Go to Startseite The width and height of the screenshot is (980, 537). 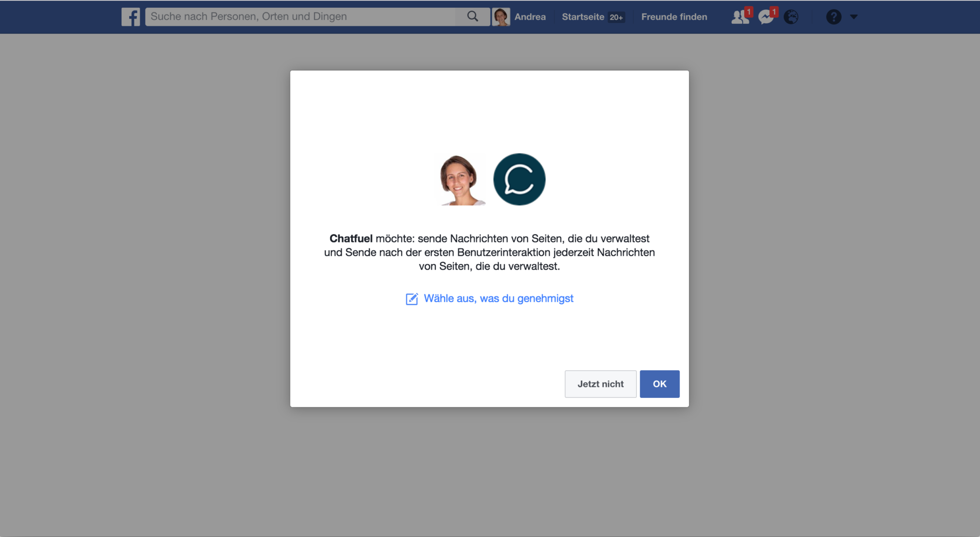pos(583,17)
